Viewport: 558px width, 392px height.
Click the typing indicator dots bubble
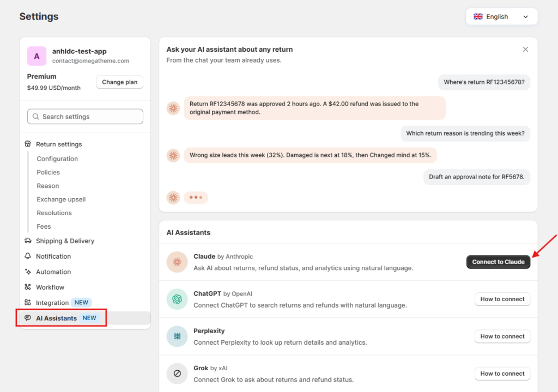click(x=196, y=198)
